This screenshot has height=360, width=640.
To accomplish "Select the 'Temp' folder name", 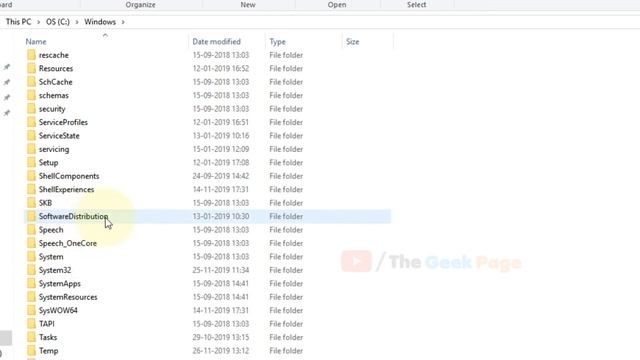I will click(x=49, y=351).
